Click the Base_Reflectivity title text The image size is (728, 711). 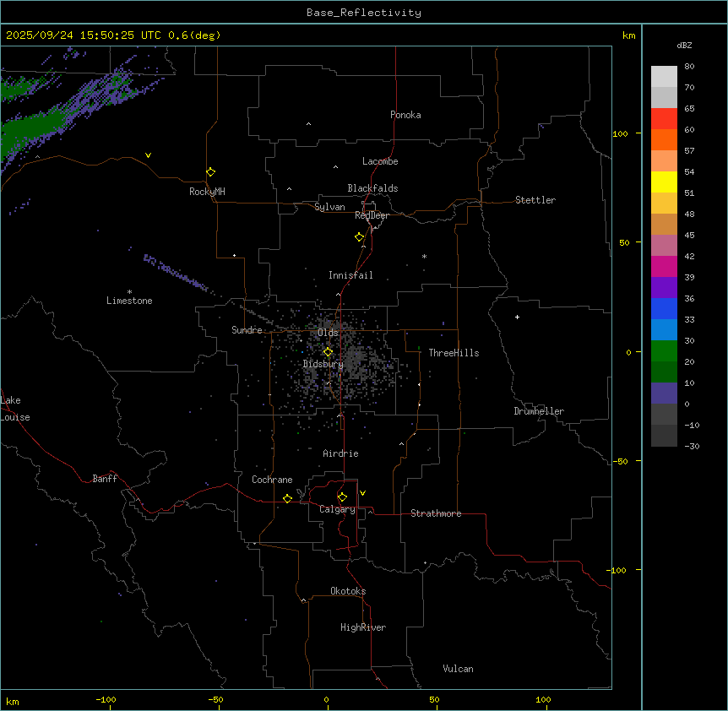[x=363, y=13]
